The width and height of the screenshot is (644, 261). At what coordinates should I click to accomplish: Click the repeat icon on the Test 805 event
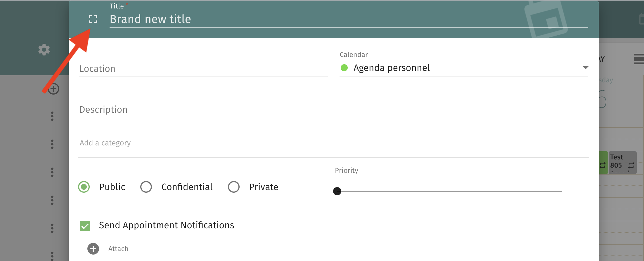[631, 165]
